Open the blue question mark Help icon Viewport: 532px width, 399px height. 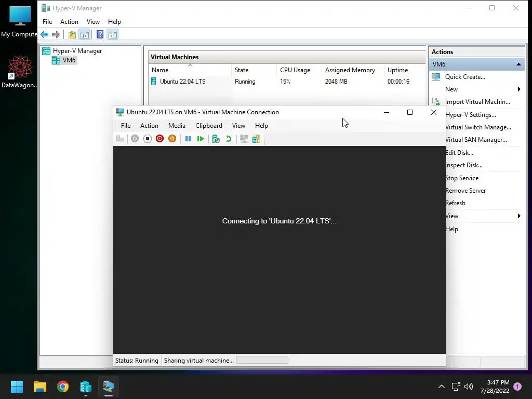pyautogui.click(x=100, y=35)
